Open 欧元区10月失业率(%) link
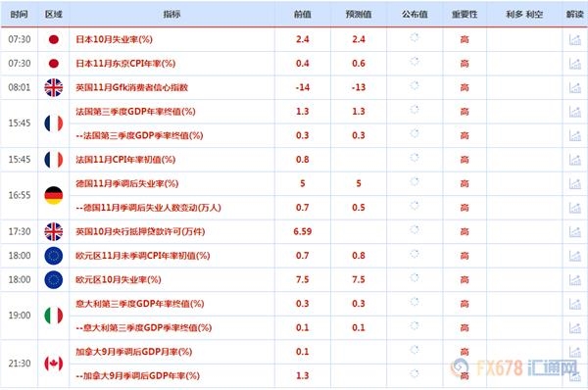 [119, 279]
